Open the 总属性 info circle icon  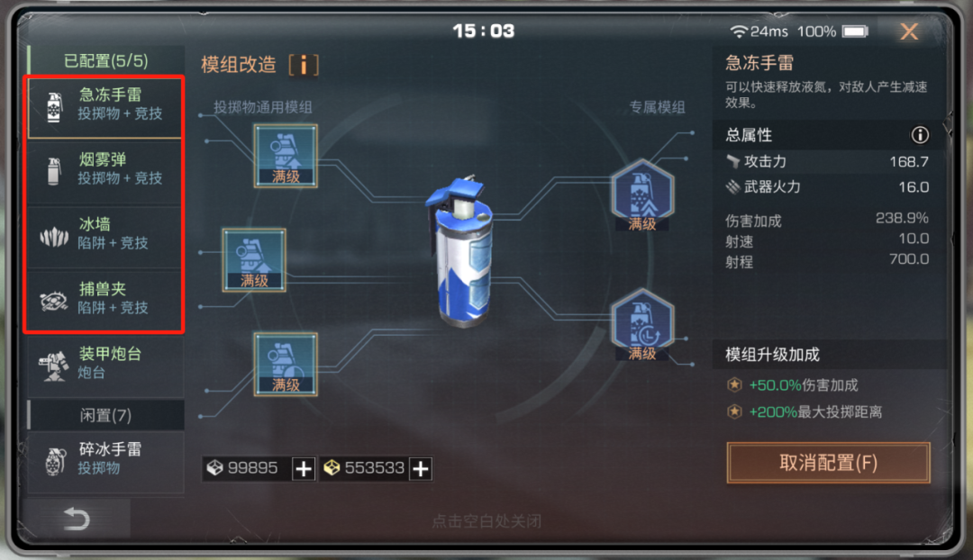920,134
